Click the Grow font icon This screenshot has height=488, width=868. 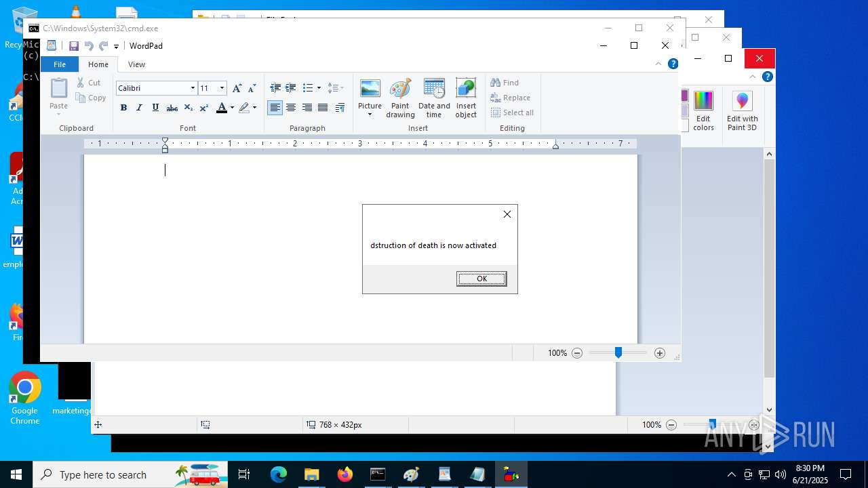tap(237, 88)
